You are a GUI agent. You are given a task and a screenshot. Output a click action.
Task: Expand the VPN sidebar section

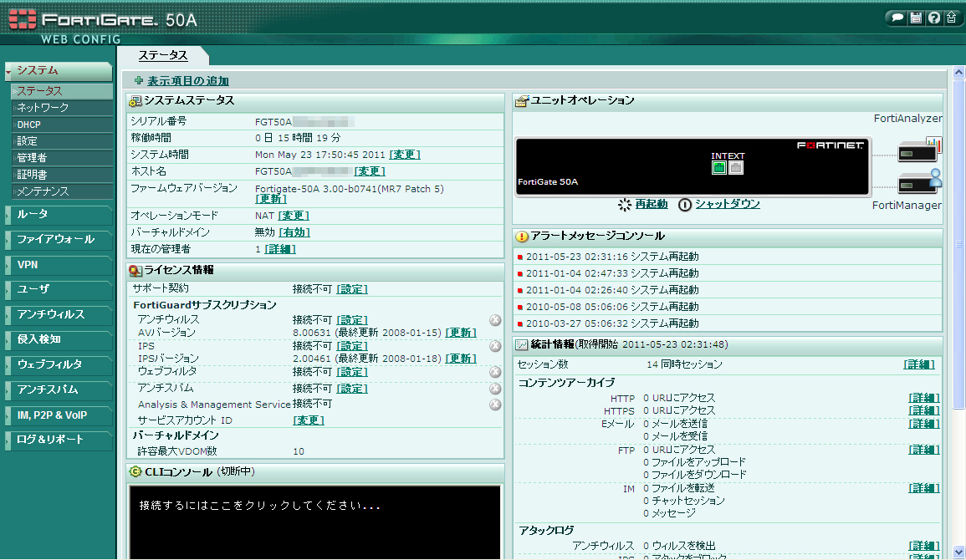pos(59,265)
